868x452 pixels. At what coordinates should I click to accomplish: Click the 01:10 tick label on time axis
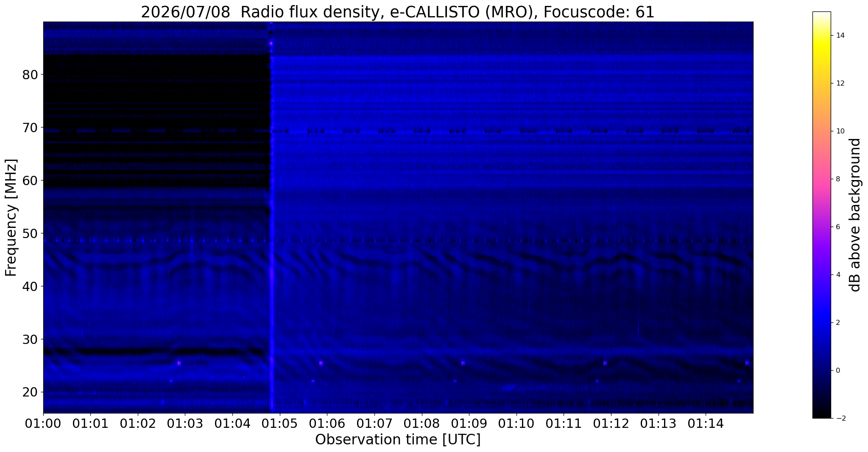tap(516, 424)
